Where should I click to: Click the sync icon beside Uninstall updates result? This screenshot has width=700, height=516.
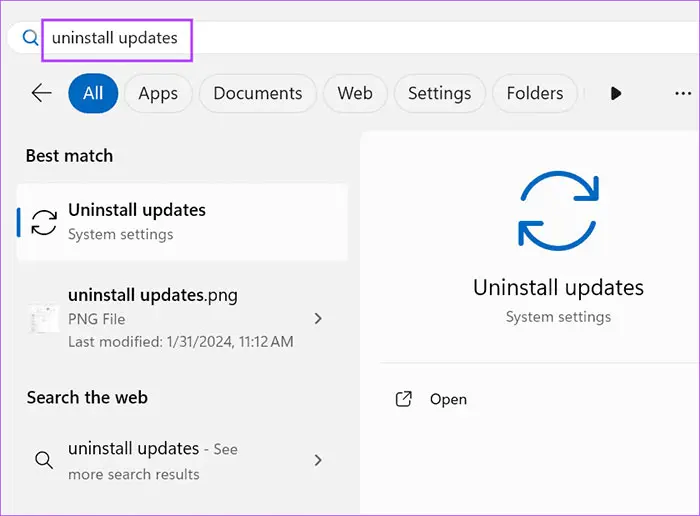[x=44, y=222]
